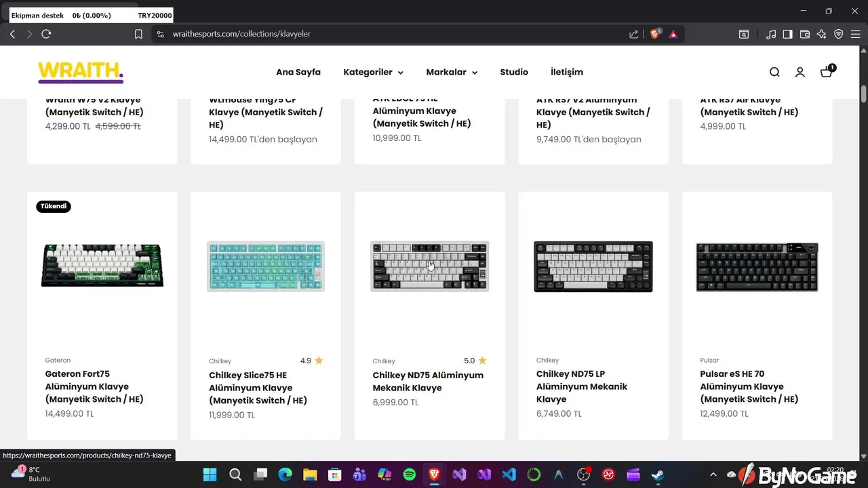Click the 11,999.00 TL price
The width and height of the screenshot is (868, 488).
(232, 415)
